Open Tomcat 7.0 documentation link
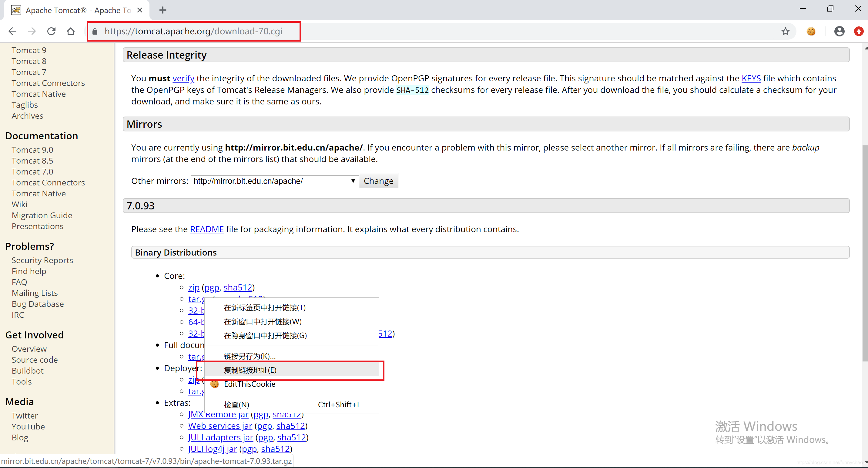868x468 pixels. point(32,172)
